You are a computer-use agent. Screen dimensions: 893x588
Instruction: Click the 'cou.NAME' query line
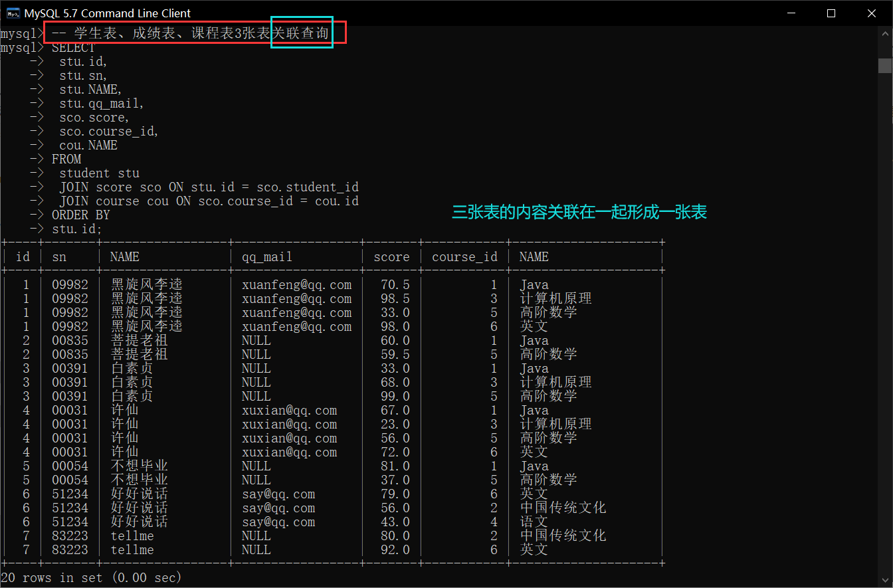88,146
